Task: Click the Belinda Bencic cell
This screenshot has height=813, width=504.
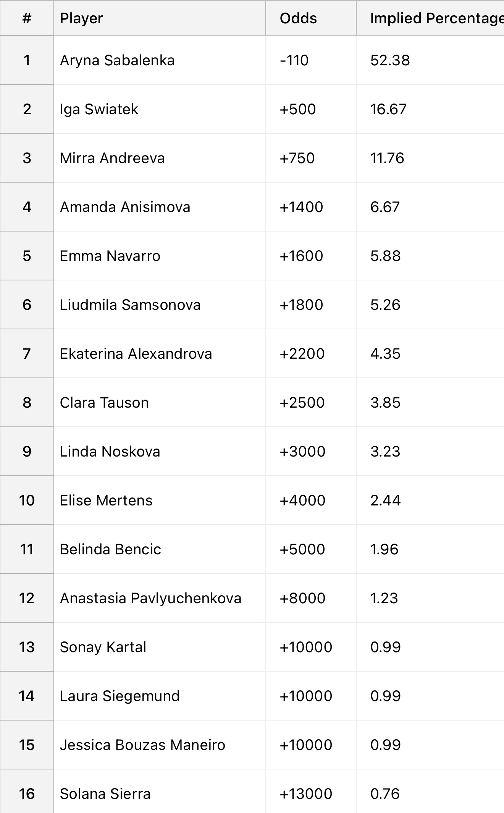Action: point(160,549)
